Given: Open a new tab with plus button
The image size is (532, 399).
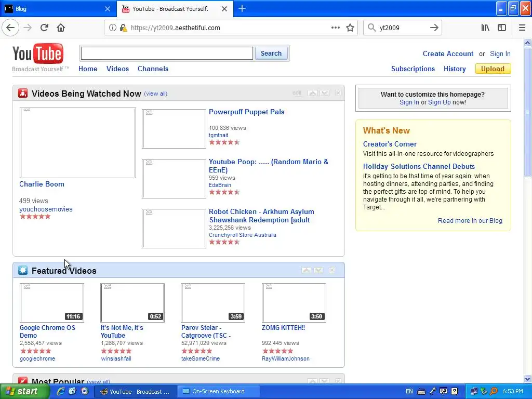Looking at the screenshot, I should click(x=242, y=8).
